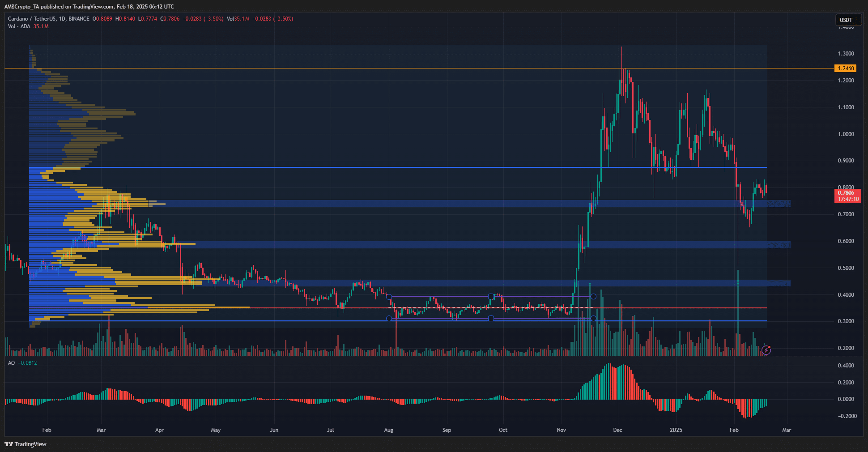868x452 pixels.
Task: Click the Aug label on the time axis
Action: [x=388, y=430]
